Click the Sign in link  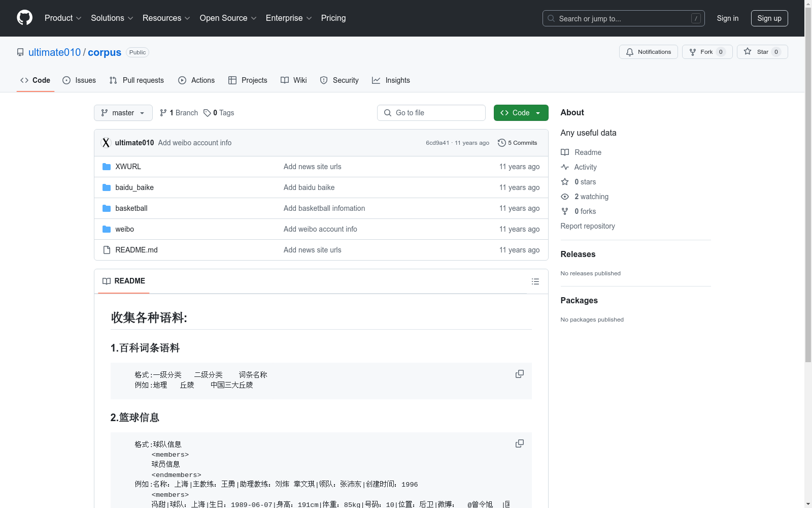pyautogui.click(x=727, y=18)
